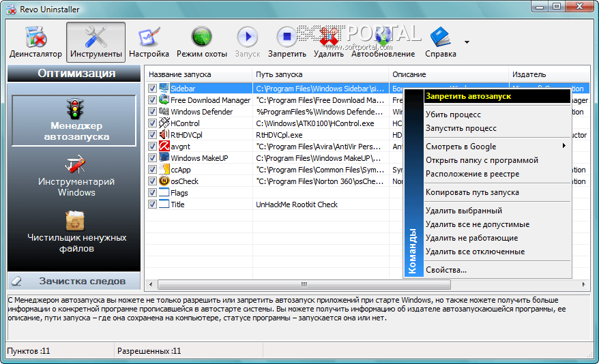Uncheck the Title checkbox
Screen dimensions: 599x364
(x=152, y=204)
